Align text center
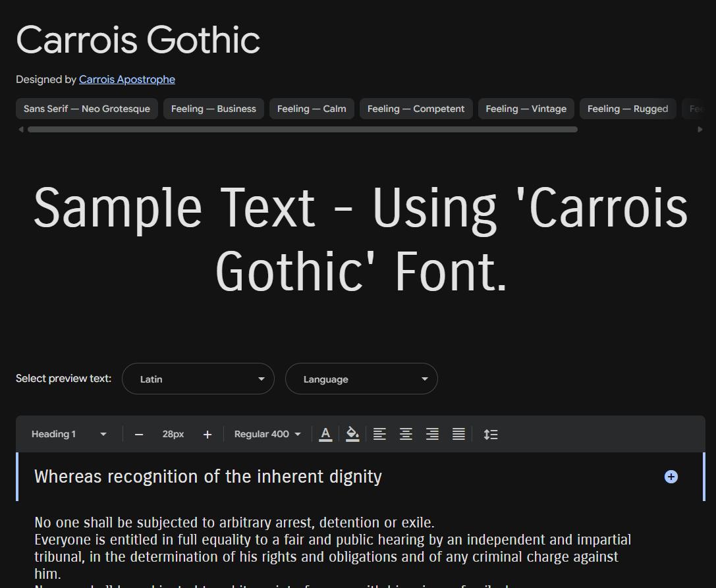The height and width of the screenshot is (588, 716). click(x=406, y=434)
